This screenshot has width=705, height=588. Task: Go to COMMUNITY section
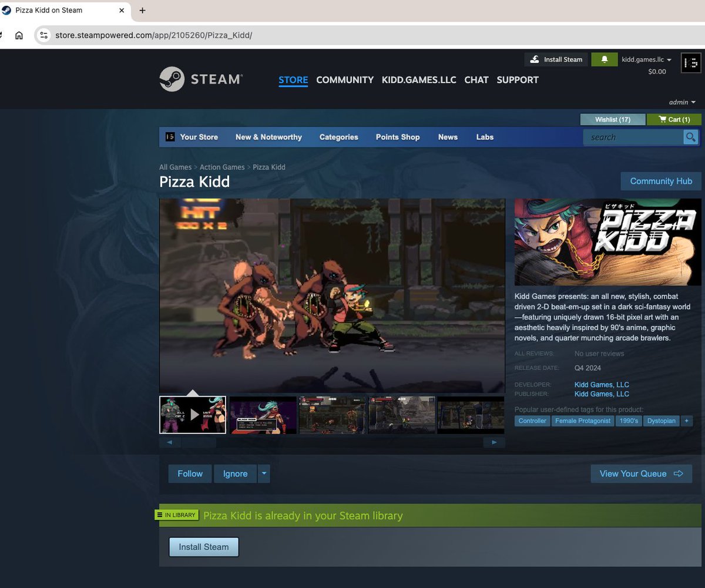click(x=345, y=80)
